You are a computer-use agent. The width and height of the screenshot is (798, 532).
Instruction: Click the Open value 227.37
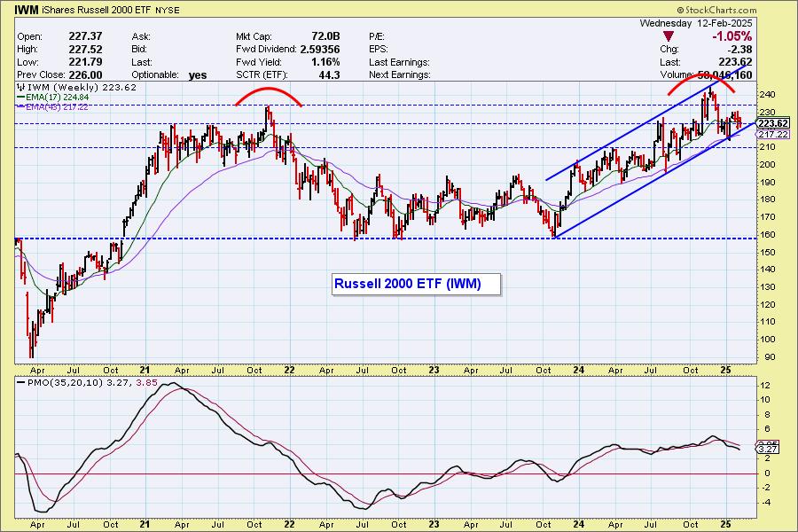pos(85,36)
